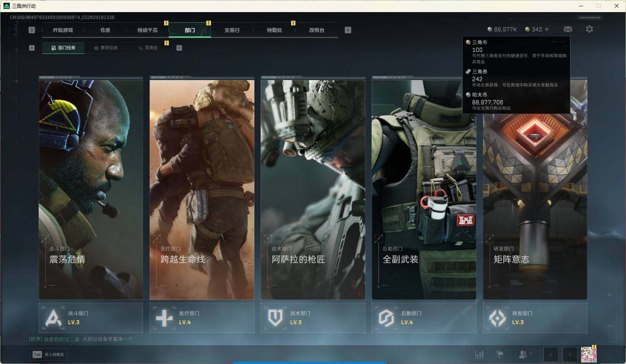The height and width of the screenshot is (364, 626).
Task: Click the E key hint icon
Action: click(x=348, y=30)
